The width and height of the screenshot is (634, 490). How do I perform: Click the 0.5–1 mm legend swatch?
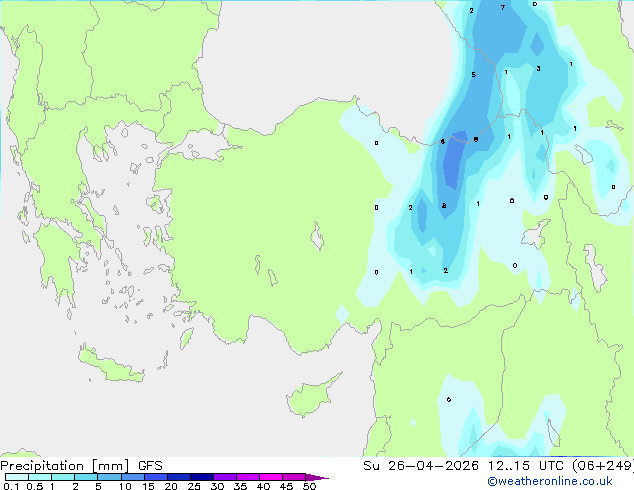point(40,477)
